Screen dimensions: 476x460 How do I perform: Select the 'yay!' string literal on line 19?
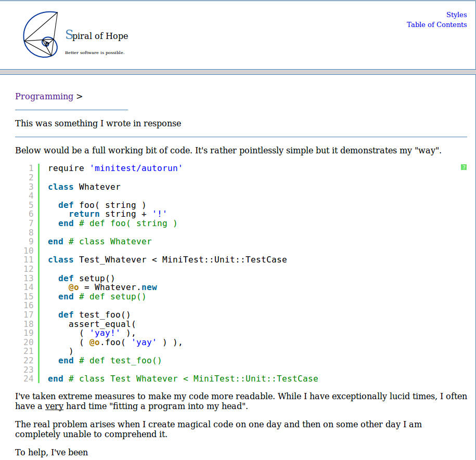[x=105, y=333]
